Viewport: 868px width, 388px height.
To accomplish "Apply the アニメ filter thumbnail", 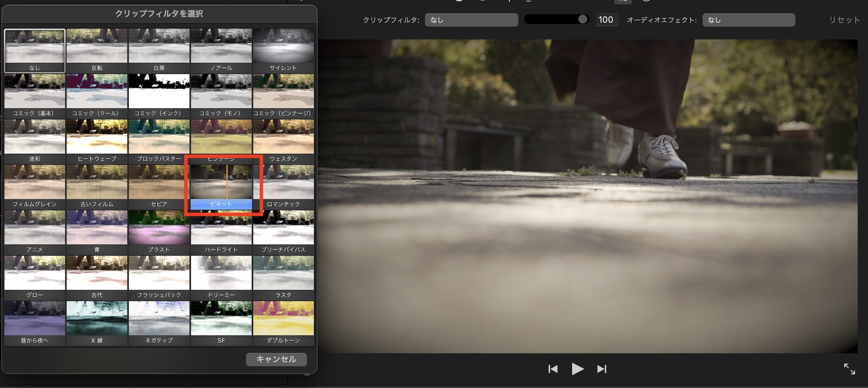I will 35,232.
